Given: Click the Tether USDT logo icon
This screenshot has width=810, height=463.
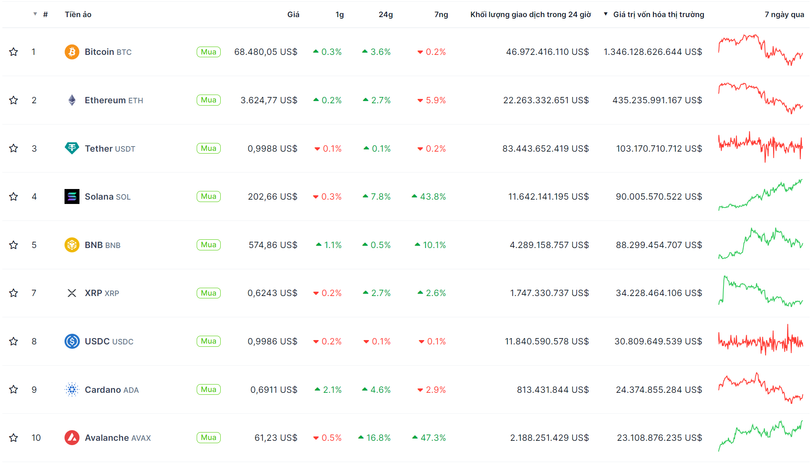Looking at the screenshot, I should point(72,148).
